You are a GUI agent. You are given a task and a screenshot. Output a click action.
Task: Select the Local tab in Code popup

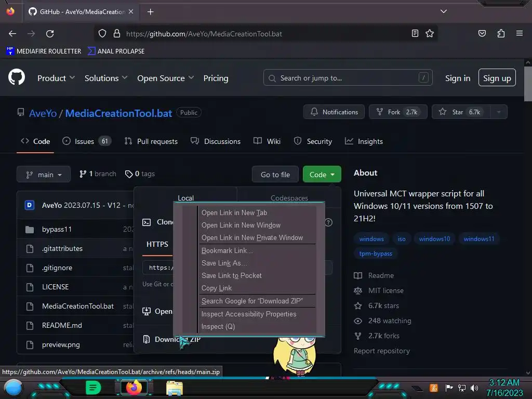185,198
